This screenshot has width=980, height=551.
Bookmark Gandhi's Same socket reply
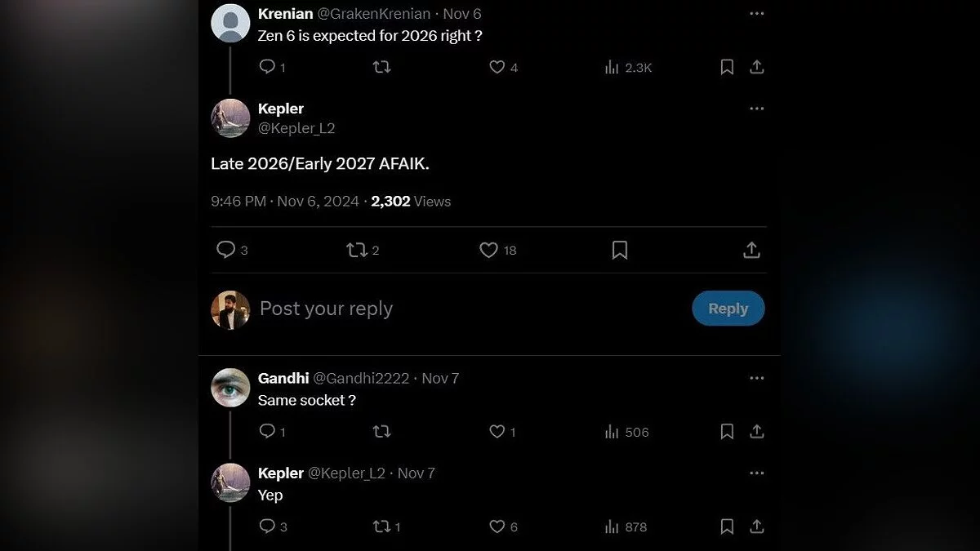[727, 432]
